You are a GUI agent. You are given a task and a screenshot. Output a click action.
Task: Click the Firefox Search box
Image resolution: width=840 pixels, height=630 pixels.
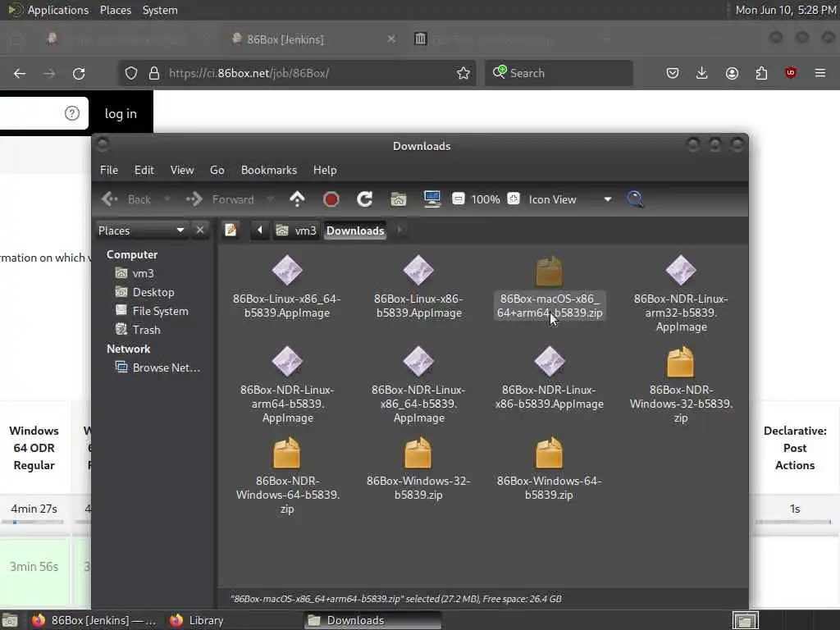point(559,73)
